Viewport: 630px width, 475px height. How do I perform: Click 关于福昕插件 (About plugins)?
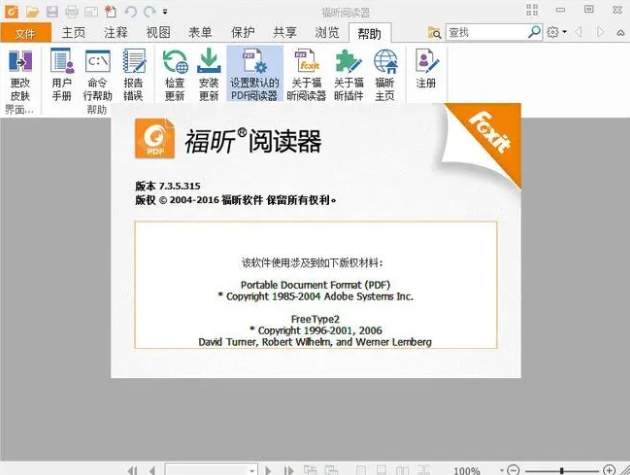pyautogui.click(x=349, y=75)
